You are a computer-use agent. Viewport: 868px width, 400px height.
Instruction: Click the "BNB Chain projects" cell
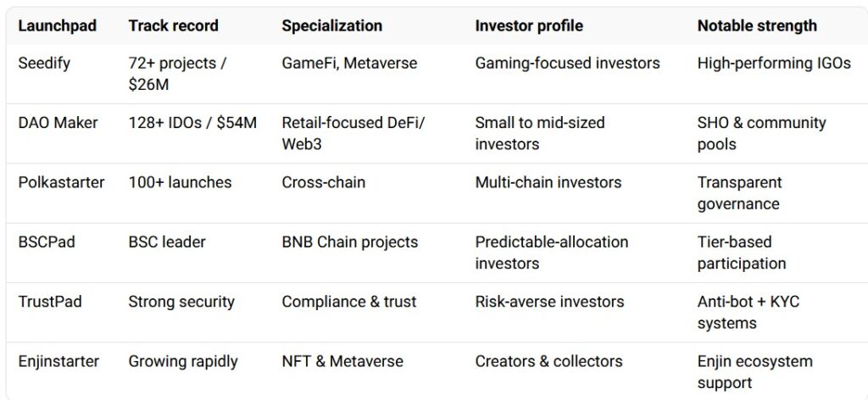coord(349,242)
